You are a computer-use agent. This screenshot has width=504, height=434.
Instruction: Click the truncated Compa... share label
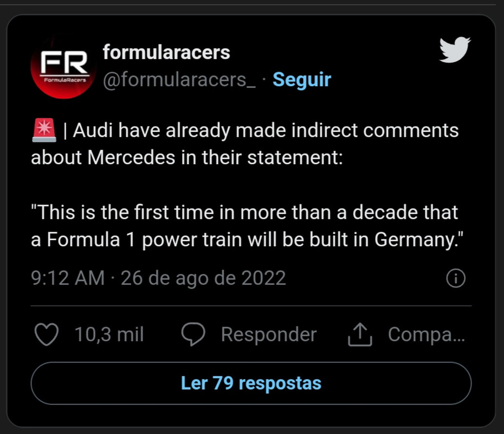(427, 334)
